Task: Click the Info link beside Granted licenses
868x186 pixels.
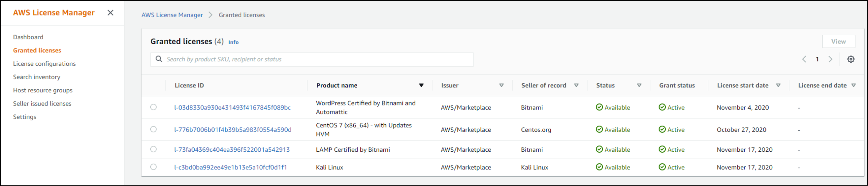Action: tap(233, 42)
